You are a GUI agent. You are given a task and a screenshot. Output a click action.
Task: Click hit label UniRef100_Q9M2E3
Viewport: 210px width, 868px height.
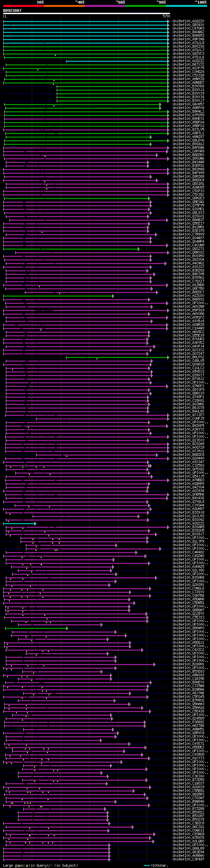point(188,198)
